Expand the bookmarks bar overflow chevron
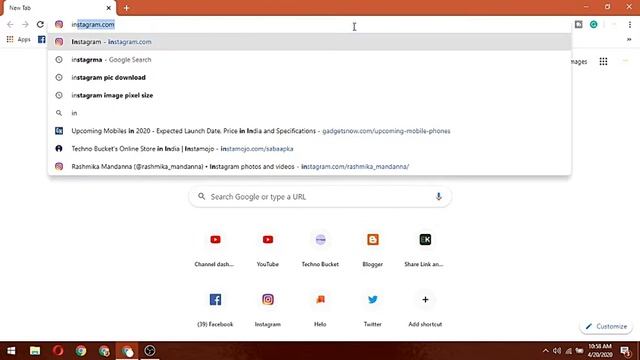This screenshot has height=360, width=640. pos(629,39)
